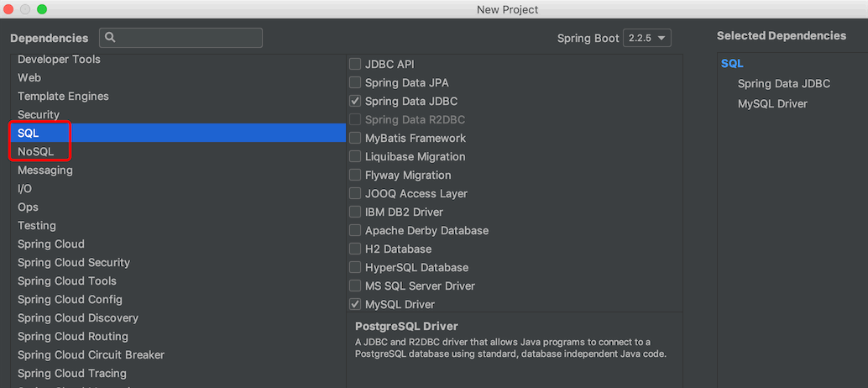Select the Web category

pos(178,77)
